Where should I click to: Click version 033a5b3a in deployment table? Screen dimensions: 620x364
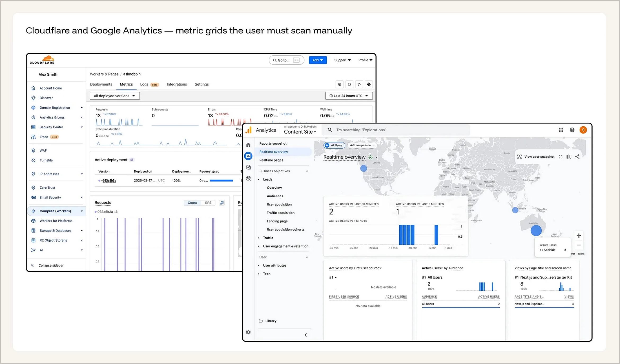(x=109, y=181)
